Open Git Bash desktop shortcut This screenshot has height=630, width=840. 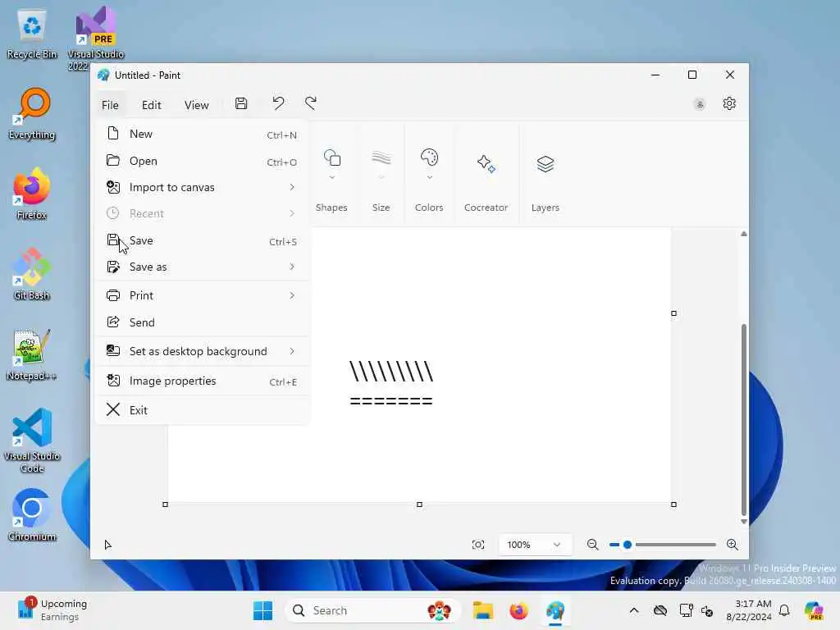pyautogui.click(x=32, y=274)
